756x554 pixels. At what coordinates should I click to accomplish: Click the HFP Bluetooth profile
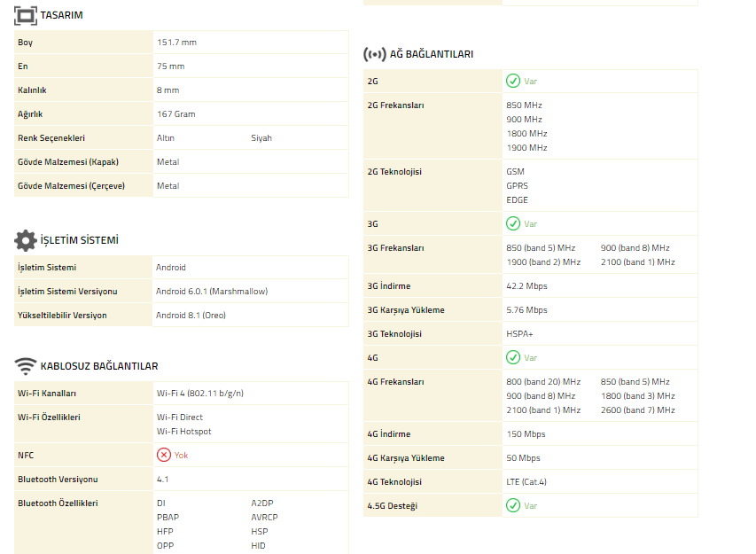click(165, 532)
